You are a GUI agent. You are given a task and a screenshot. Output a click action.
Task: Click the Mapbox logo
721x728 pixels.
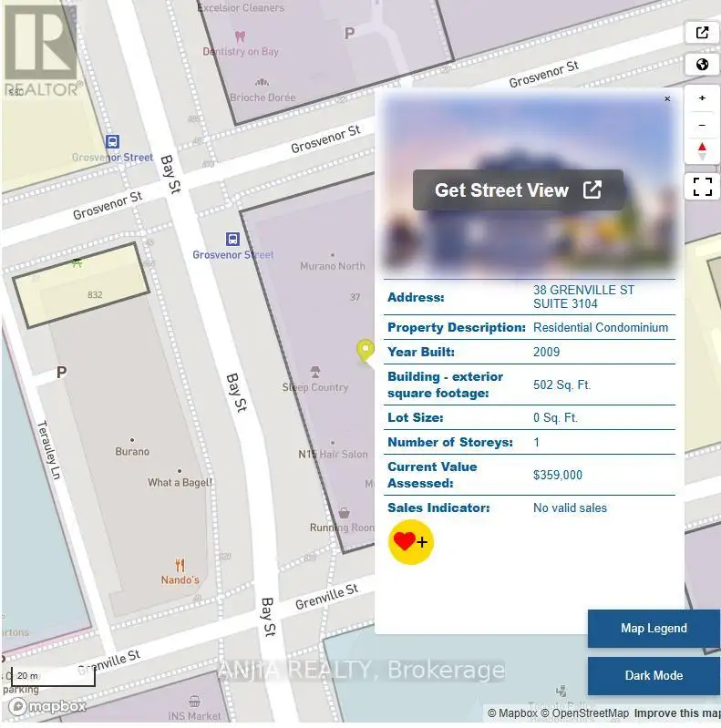pyautogui.click(x=47, y=707)
